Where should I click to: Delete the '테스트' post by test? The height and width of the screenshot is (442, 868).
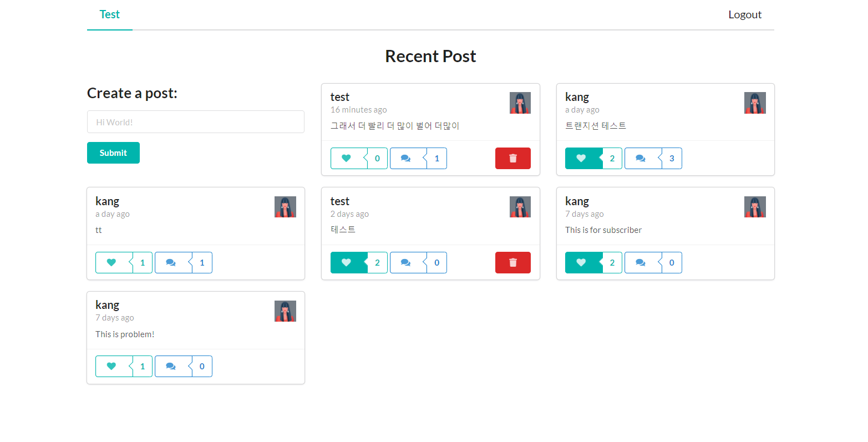pos(512,262)
